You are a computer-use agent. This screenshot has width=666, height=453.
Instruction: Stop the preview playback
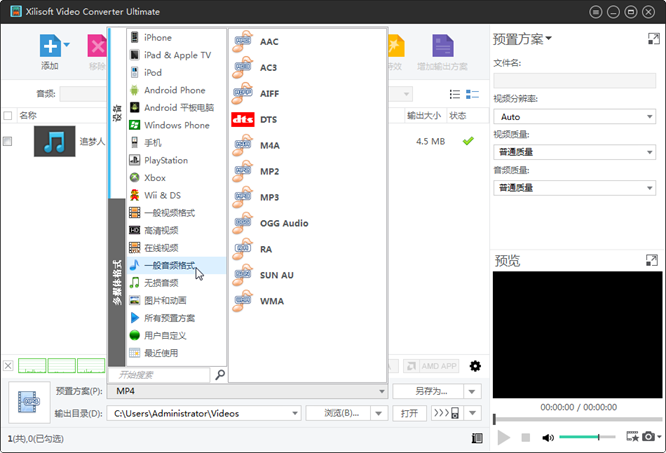(x=525, y=437)
